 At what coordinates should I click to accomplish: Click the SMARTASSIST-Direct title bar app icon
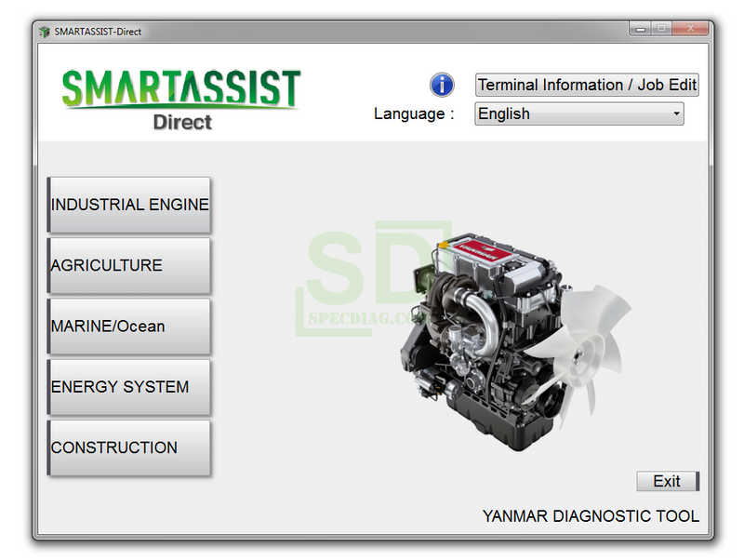[44, 32]
